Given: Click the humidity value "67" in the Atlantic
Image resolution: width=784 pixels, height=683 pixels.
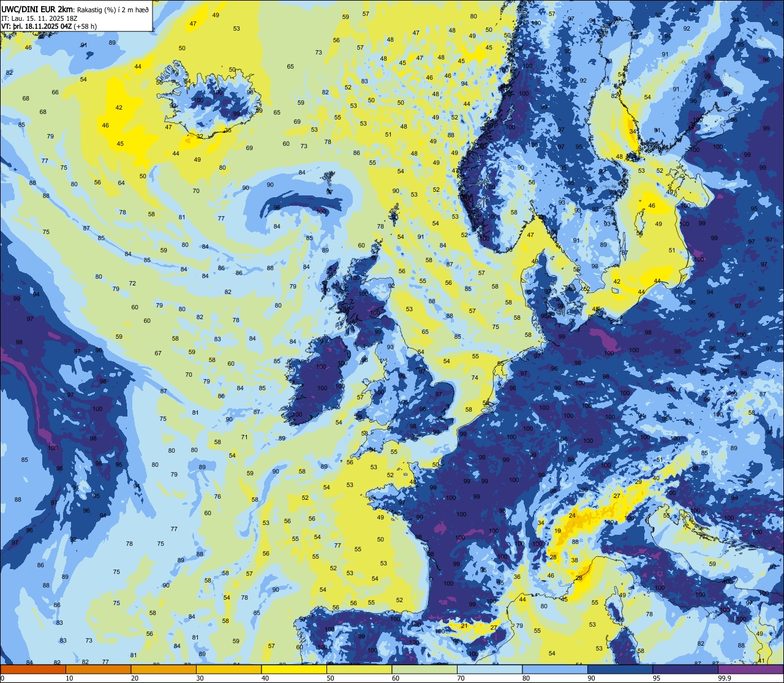Looking at the screenshot, I should click(158, 353).
